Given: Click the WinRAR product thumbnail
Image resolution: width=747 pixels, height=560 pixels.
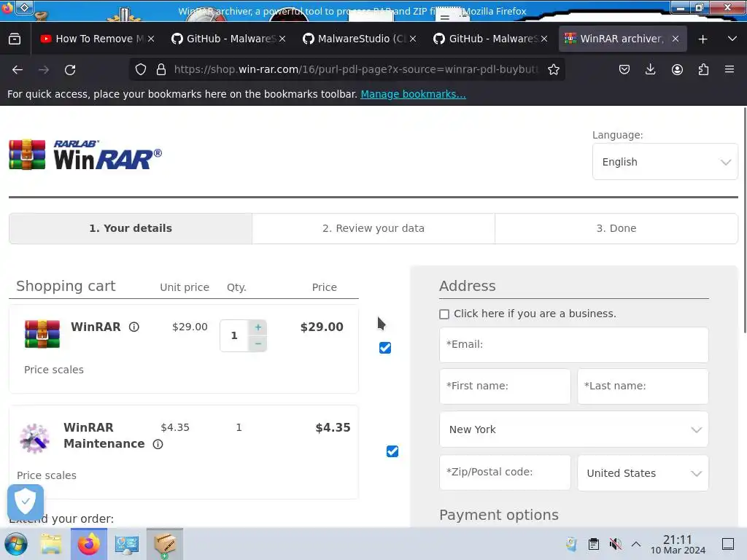Looking at the screenshot, I should click(x=42, y=334).
